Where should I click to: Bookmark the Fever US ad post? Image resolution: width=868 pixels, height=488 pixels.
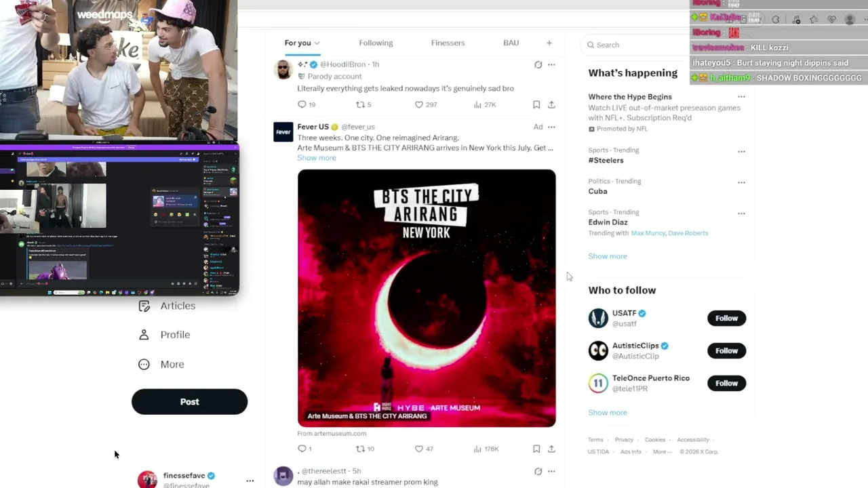point(536,449)
